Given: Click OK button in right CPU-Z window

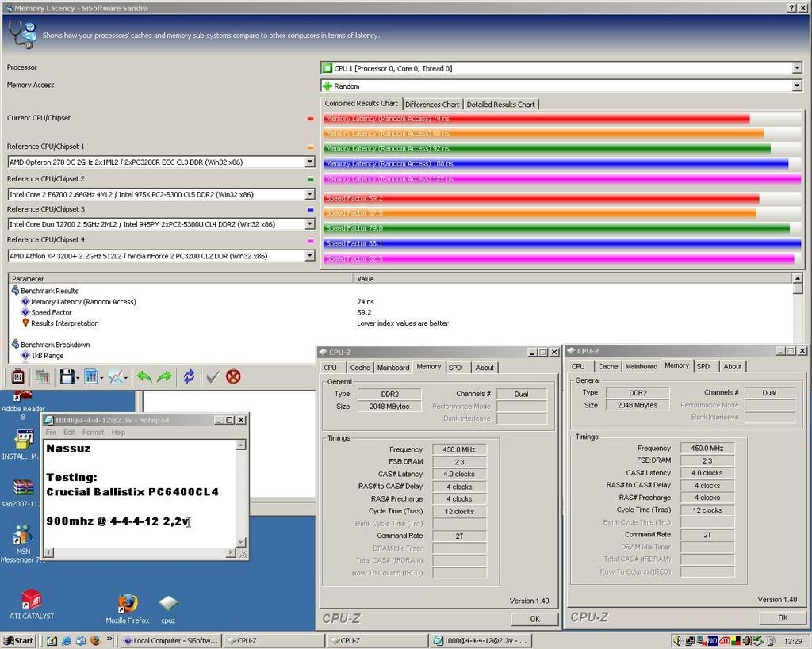Looking at the screenshot, I should point(783,617).
